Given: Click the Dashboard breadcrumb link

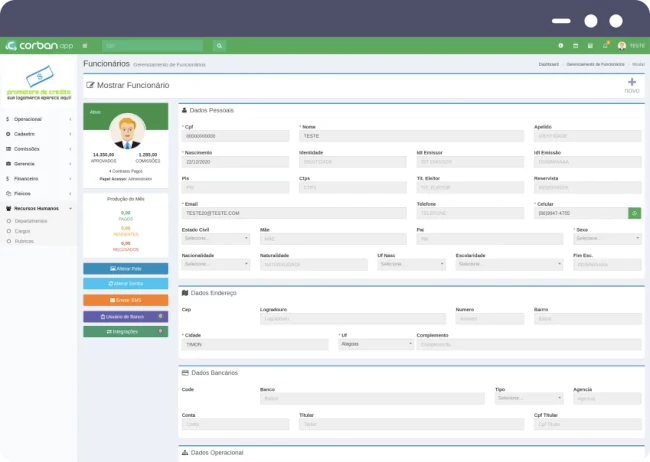Looking at the screenshot, I should coord(548,64).
